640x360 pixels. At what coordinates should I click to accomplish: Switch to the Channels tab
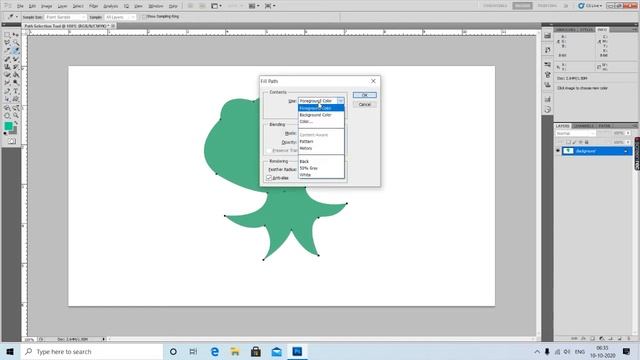[584, 126]
